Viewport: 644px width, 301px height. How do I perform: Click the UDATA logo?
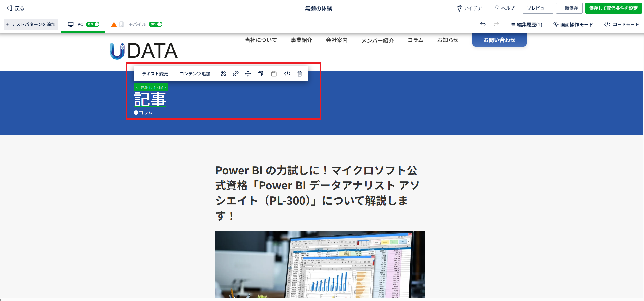pyautogui.click(x=144, y=51)
